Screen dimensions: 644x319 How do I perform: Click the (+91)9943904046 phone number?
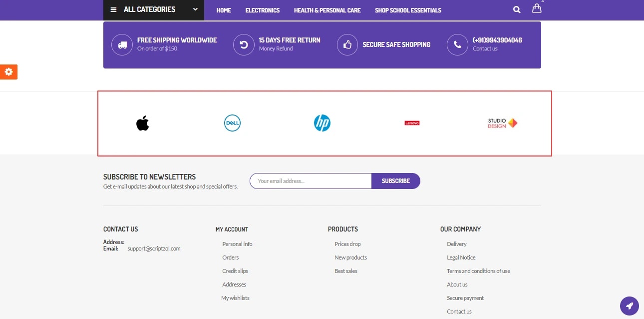coord(497,40)
